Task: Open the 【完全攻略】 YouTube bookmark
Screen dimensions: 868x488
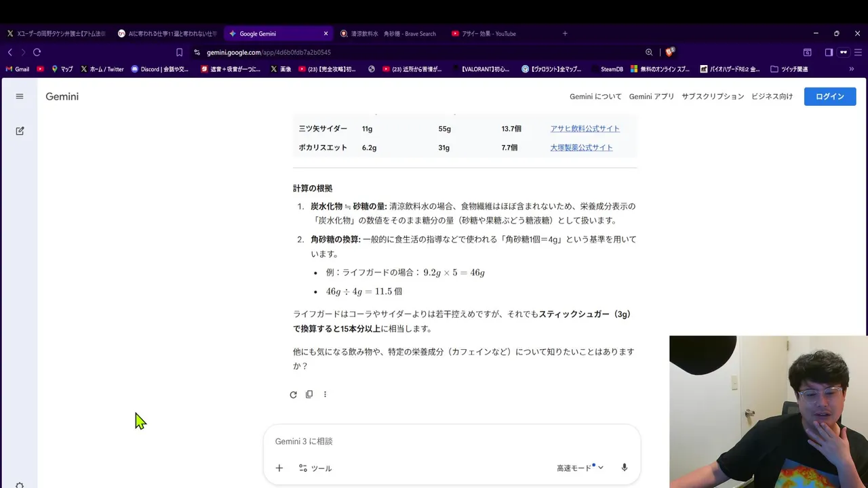Action: point(327,69)
